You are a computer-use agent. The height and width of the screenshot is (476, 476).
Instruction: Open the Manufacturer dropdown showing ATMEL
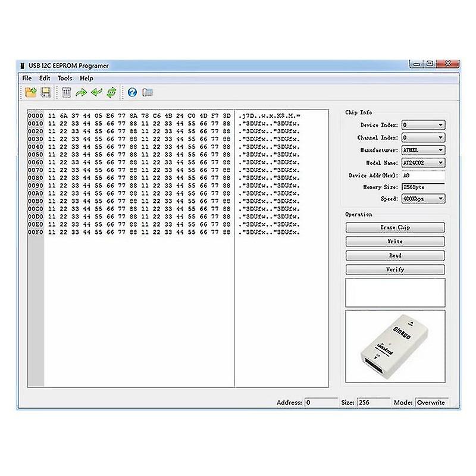(441, 150)
